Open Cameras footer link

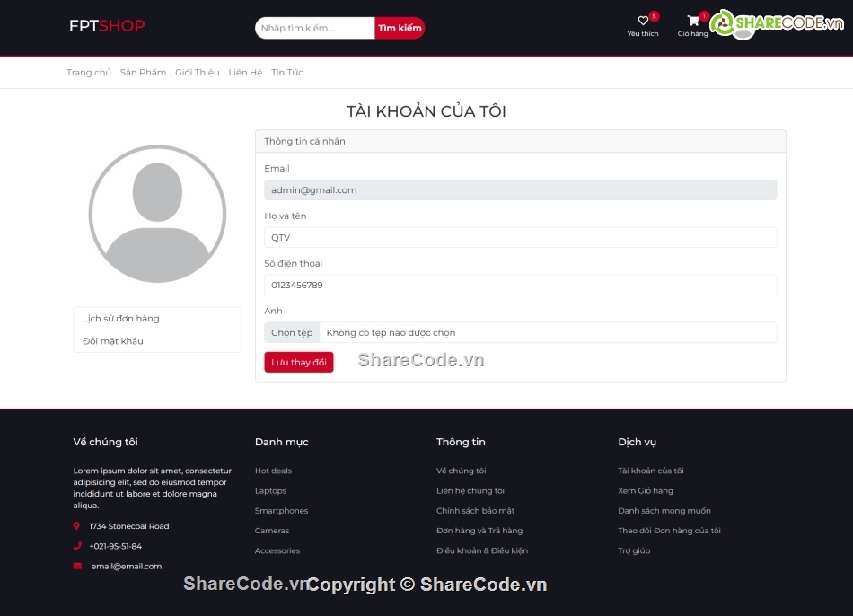tap(272, 531)
